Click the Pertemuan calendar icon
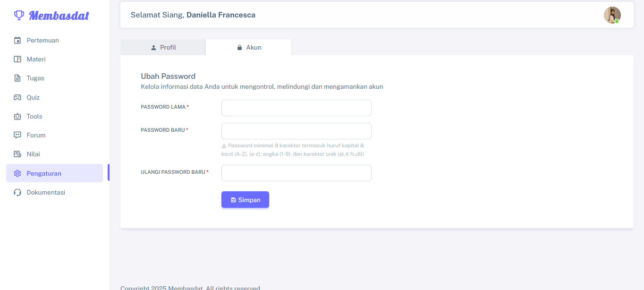The height and width of the screenshot is (290, 644). pos(17,40)
